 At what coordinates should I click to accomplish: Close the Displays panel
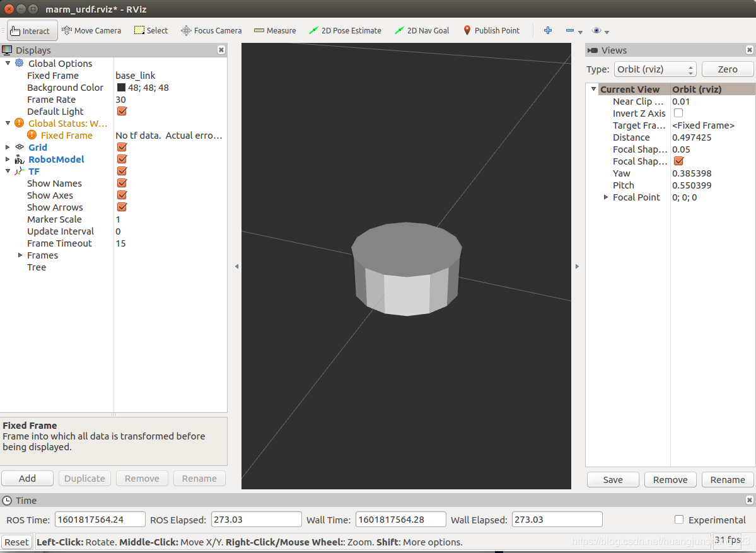tap(221, 50)
